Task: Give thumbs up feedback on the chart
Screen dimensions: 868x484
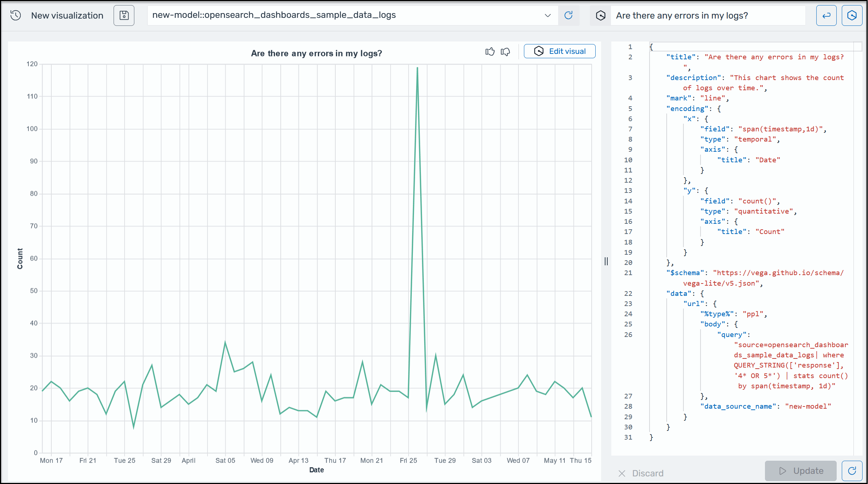Action: pyautogui.click(x=490, y=51)
